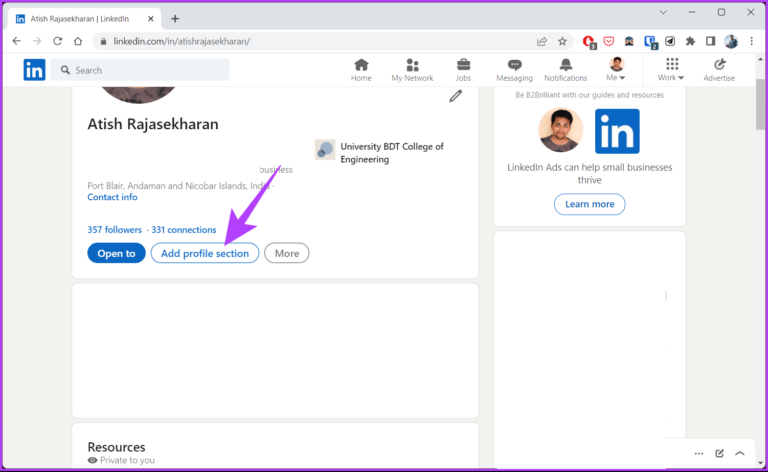The image size is (768, 472).
Task: Click the Port Blair location text
Action: click(178, 186)
